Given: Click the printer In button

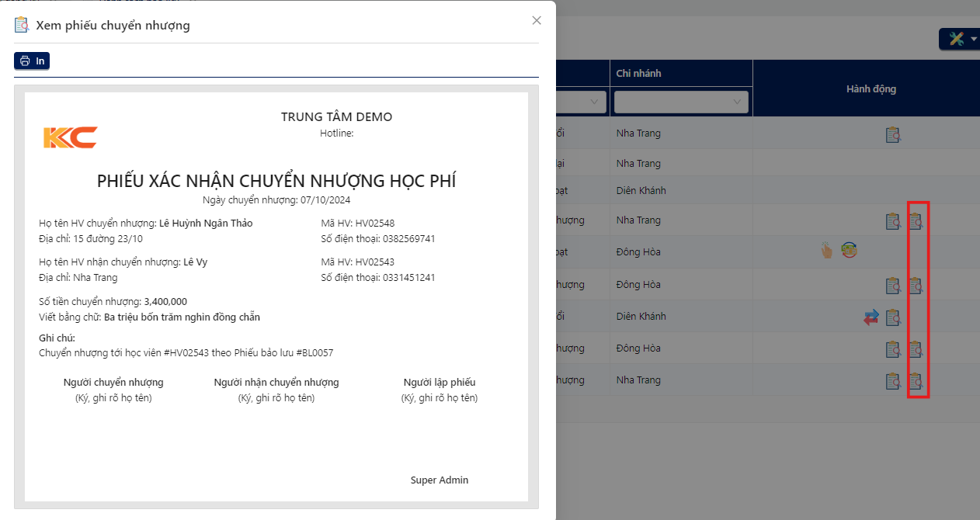Looking at the screenshot, I should [32, 61].
